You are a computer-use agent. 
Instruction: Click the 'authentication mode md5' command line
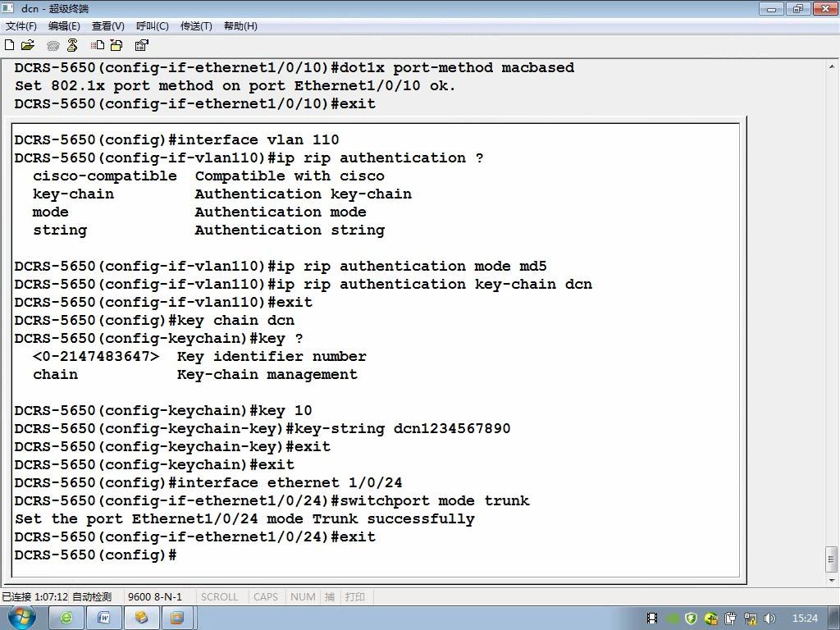pyautogui.click(x=281, y=267)
